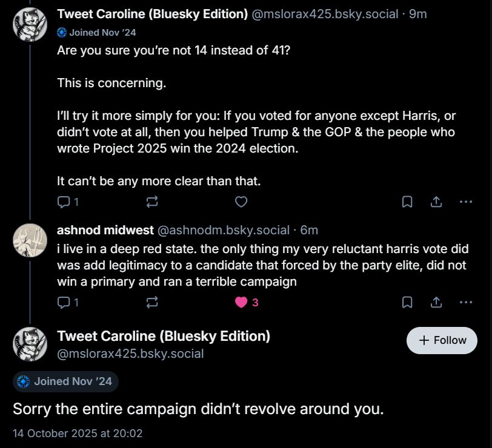Screen dimensions: 492x448
Task: Click the small Joined Nov '24 label
Action: (96, 33)
